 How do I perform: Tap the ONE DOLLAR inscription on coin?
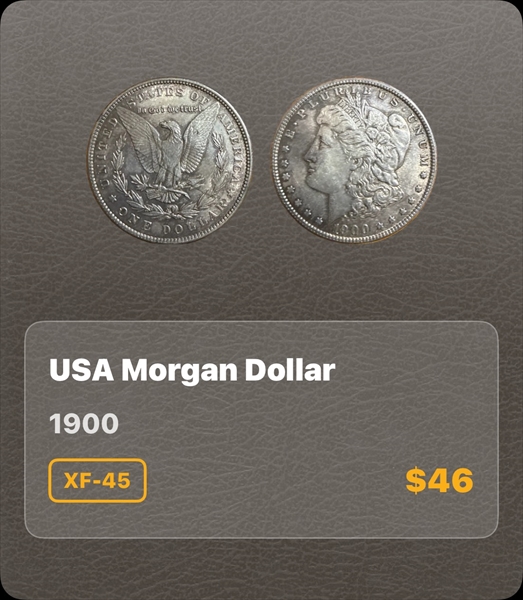(x=170, y=224)
